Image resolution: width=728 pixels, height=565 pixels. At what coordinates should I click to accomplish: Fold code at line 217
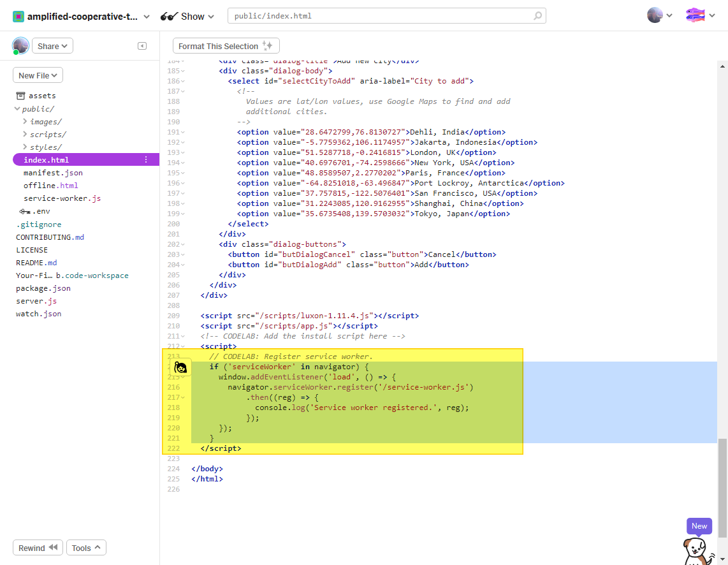pyautogui.click(x=183, y=398)
